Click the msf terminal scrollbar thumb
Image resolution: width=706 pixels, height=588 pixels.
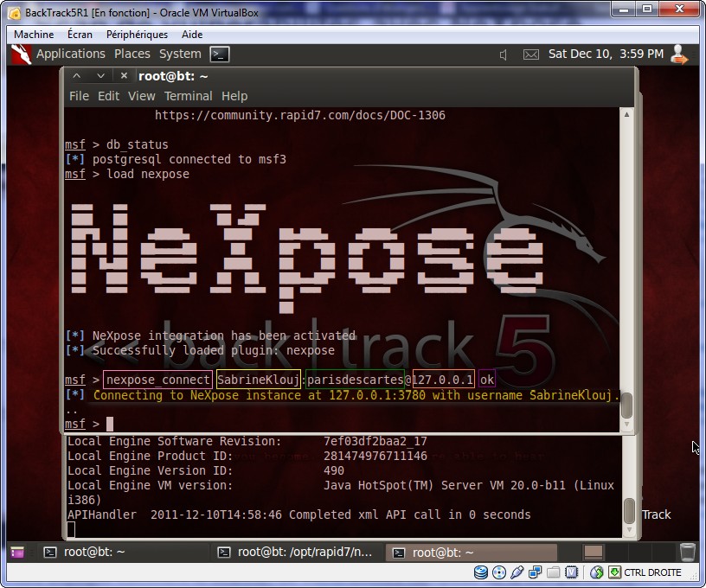(626, 405)
